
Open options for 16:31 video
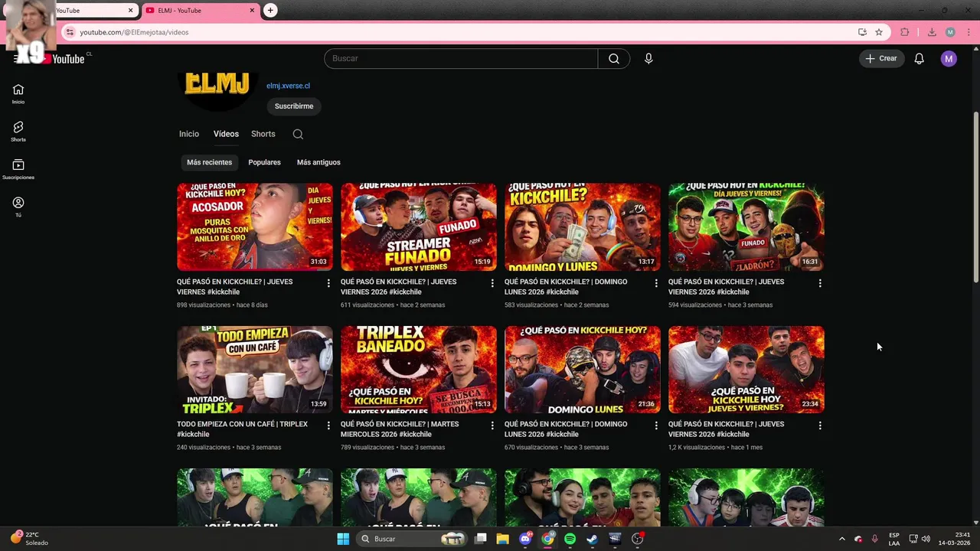[x=820, y=283]
